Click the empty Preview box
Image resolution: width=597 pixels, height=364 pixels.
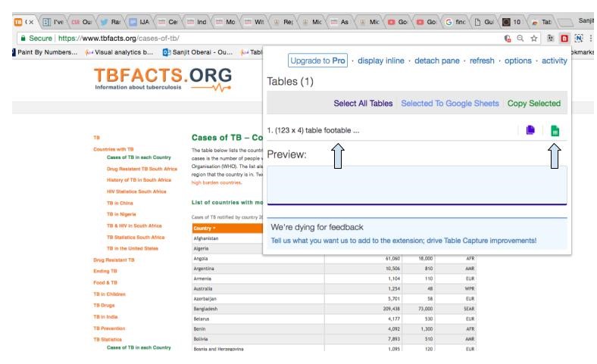[417, 185]
